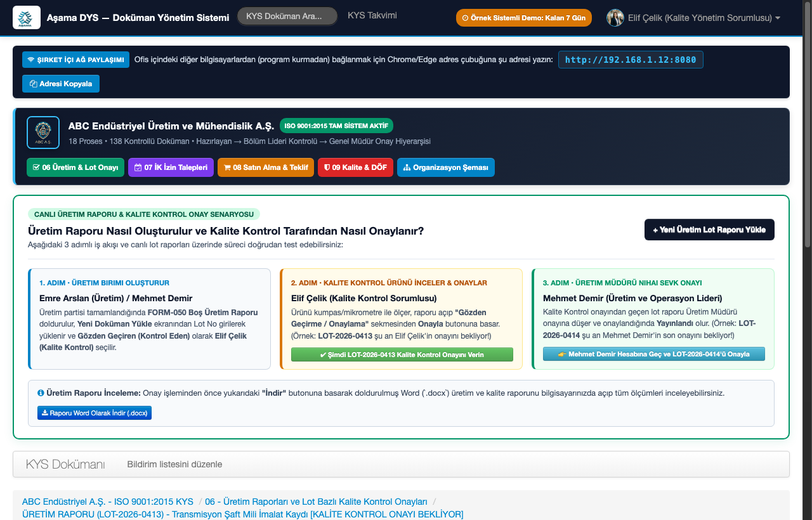Screen dimensions: 812x520
Task: Open ÜRETİM RAPORU (LOT-2026-0413) breadcrumb link
Action: click(243, 514)
